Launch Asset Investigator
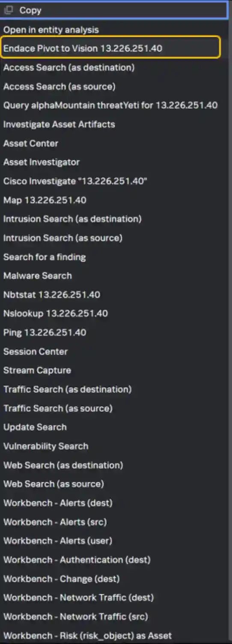The height and width of the screenshot is (644, 232). (42, 162)
